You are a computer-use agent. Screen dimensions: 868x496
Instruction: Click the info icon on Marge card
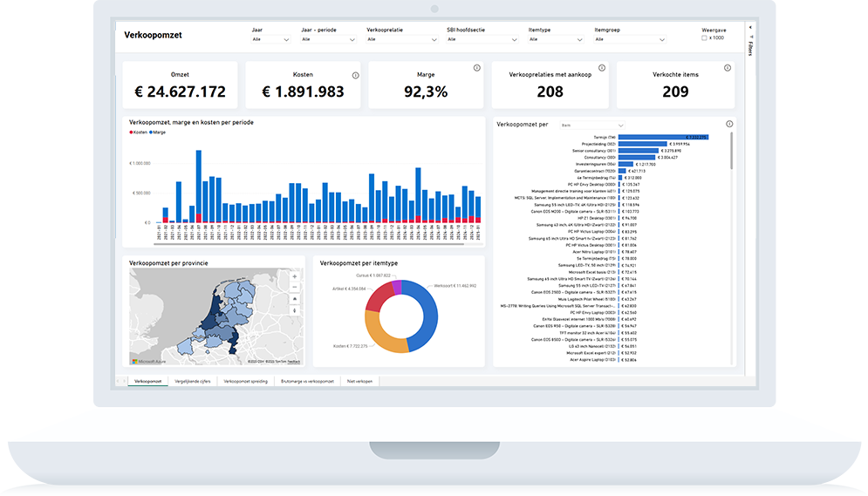coord(476,68)
